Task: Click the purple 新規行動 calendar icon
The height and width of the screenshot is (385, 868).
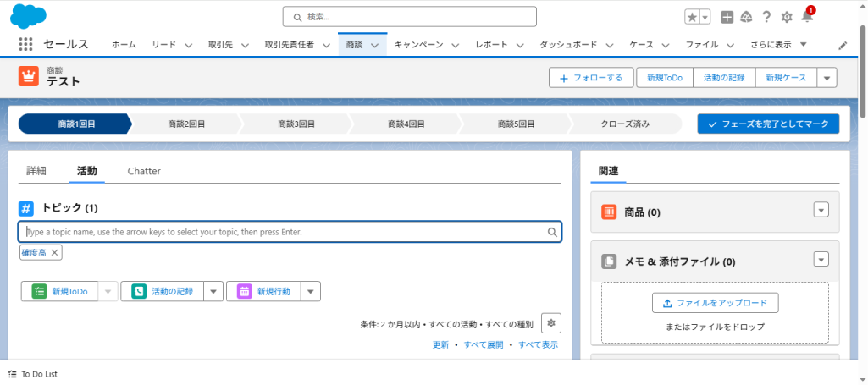Action: (x=244, y=292)
